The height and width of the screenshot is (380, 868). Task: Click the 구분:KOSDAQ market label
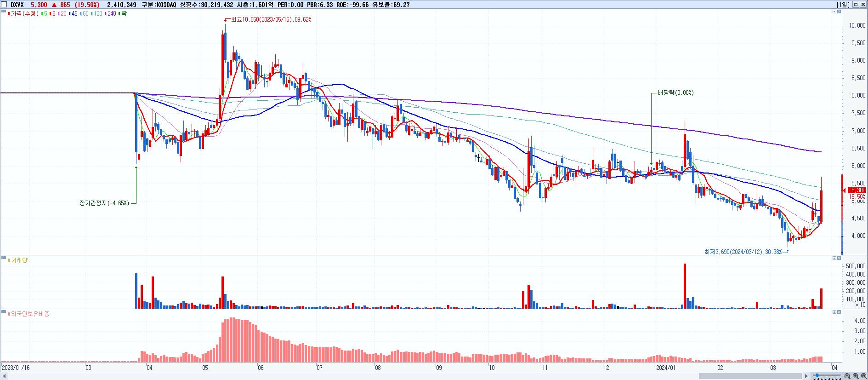pos(159,5)
